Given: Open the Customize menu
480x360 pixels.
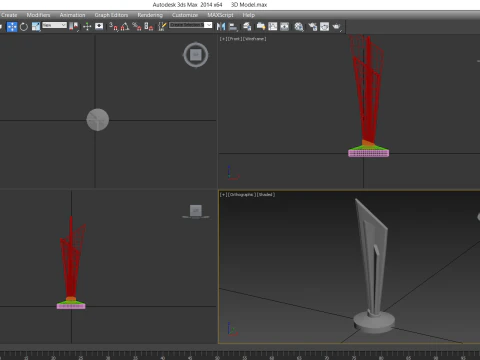Looking at the screenshot, I should pyautogui.click(x=185, y=15).
